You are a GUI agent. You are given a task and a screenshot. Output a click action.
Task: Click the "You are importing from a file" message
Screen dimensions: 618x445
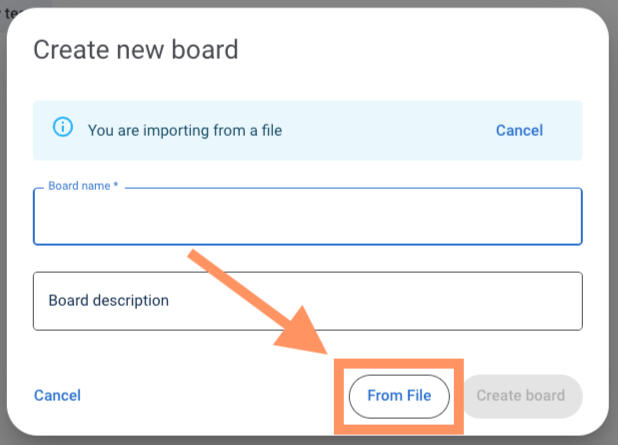185,130
